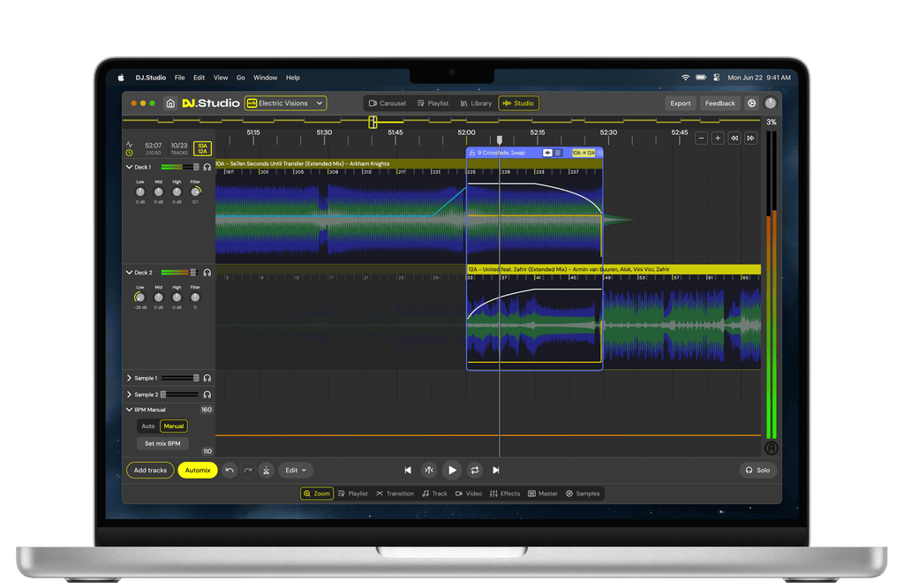Screen dimensions: 904x588
Task: Click the 10A 12A key badge
Action: pyautogui.click(x=202, y=148)
